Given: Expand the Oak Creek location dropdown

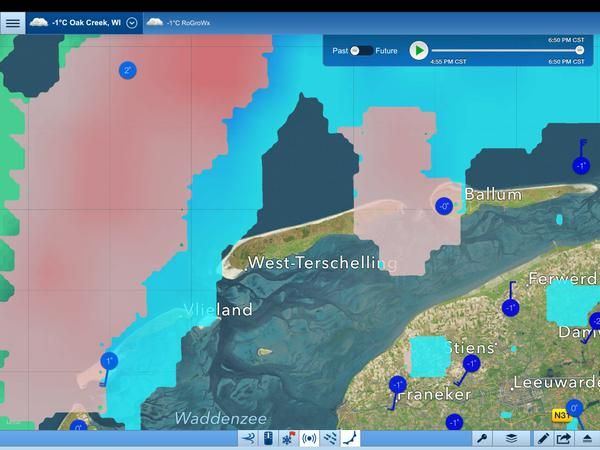Looking at the screenshot, I should pos(132,23).
